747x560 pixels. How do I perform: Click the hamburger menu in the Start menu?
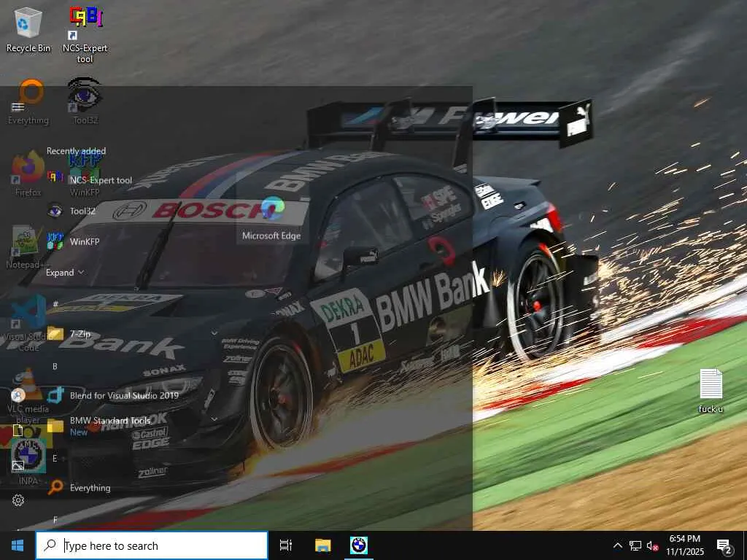point(18,106)
